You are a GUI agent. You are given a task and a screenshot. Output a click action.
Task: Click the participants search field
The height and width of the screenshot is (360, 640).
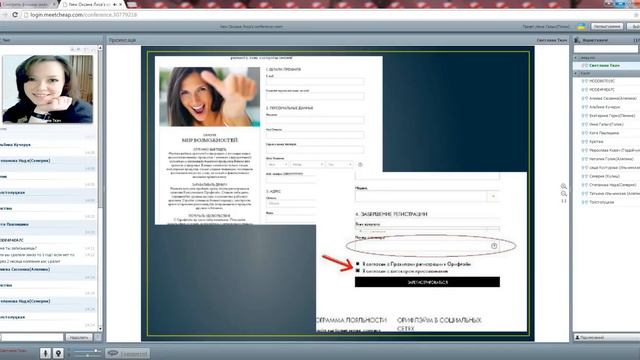605,49
